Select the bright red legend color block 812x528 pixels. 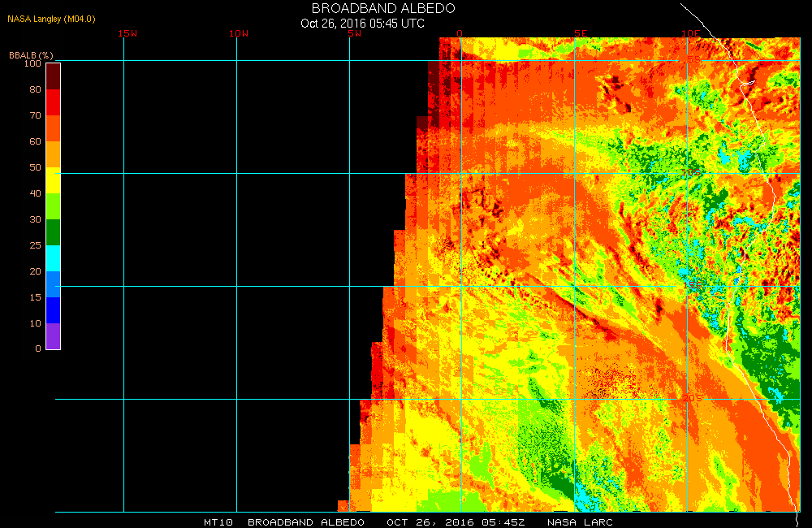[53, 102]
